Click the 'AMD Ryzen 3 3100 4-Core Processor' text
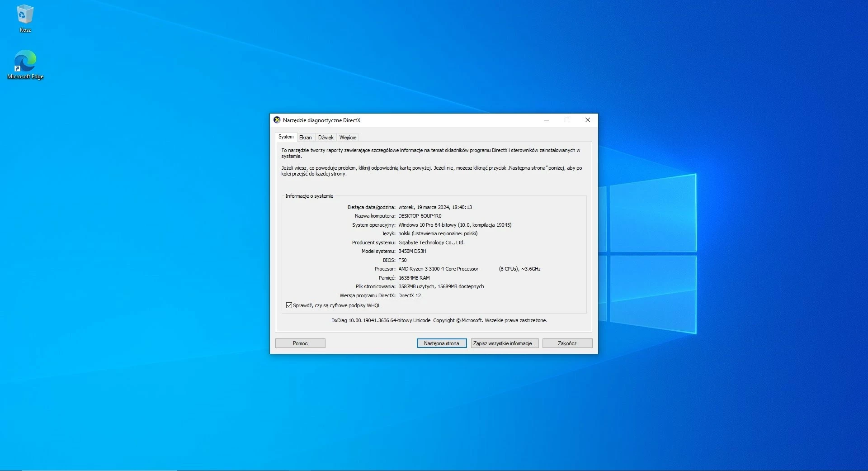Viewport: 868px width, 471px height. coord(438,269)
